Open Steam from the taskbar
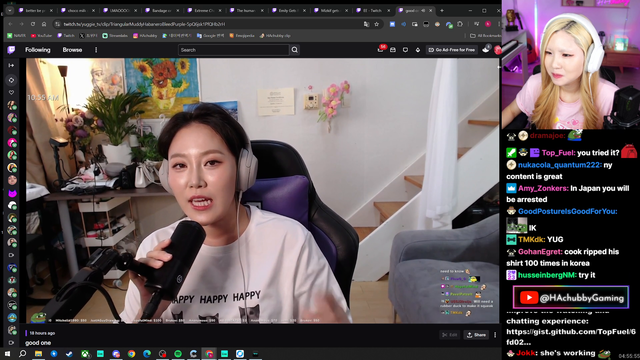This screenshot has width=640, height=360. coord(69,353)
